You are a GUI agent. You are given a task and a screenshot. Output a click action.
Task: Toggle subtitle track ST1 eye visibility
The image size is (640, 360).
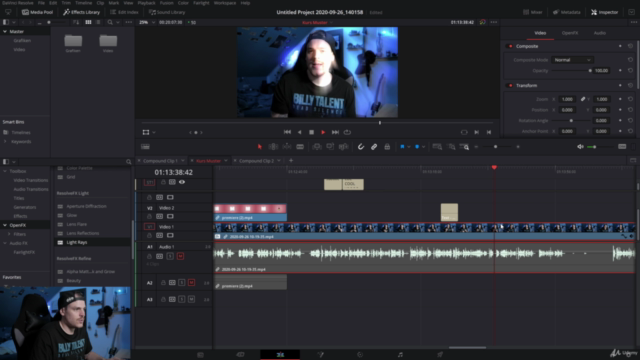182,182
